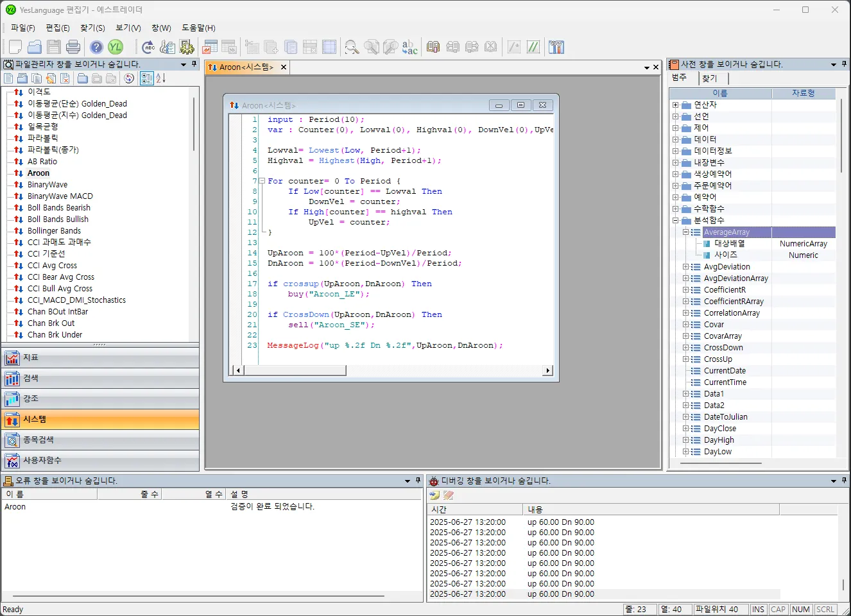The image size is (851, 616).
Task: Select BinaryWave MACD in the system list
Action: pyautogui.click(x=60, y=196)
